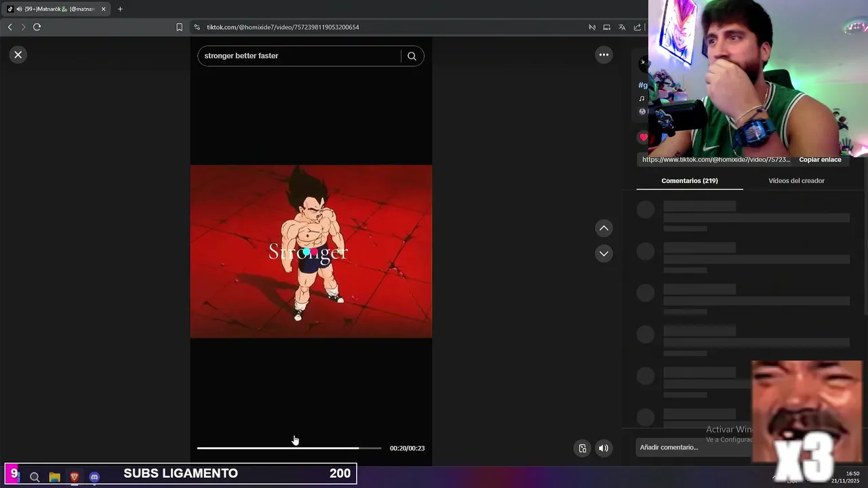Click the video link text under the webcam

[x=716, y=160]
